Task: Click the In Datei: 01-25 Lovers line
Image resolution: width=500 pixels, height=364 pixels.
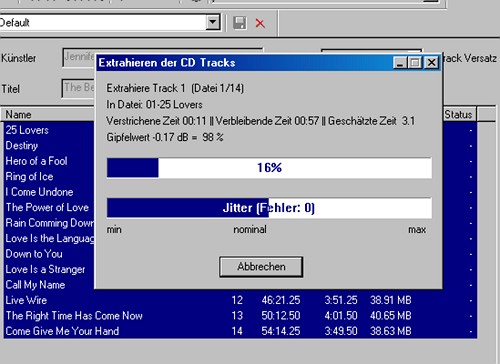Action: click(154, 105)
